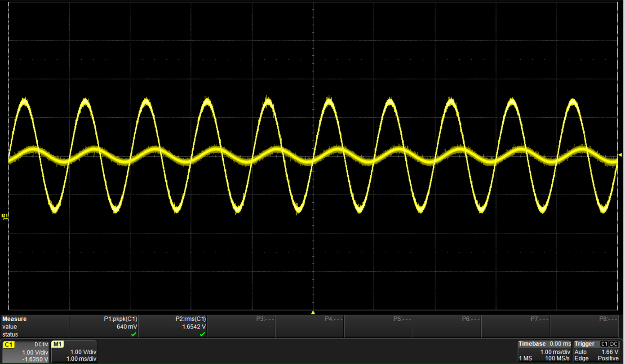625x364 pixels.
Task: Click the 640 mV peak-to-peak value
Action: coord(127,327)
